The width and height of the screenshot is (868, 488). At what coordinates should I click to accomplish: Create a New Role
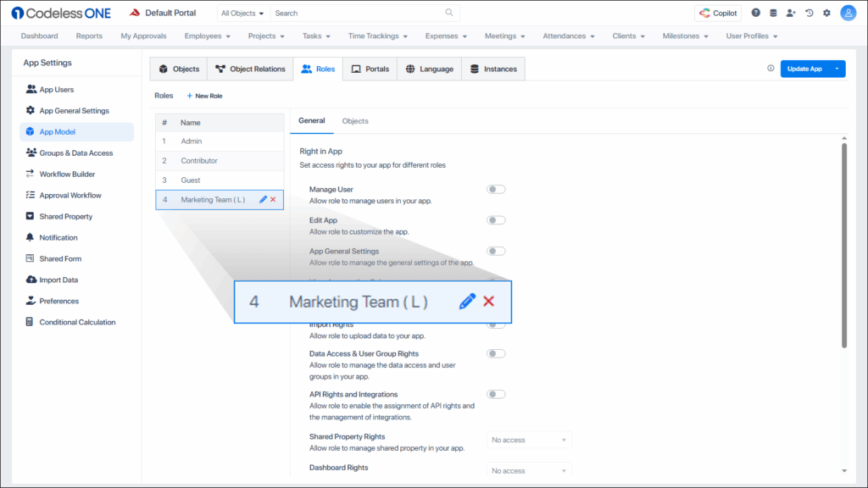pos(204,96)
